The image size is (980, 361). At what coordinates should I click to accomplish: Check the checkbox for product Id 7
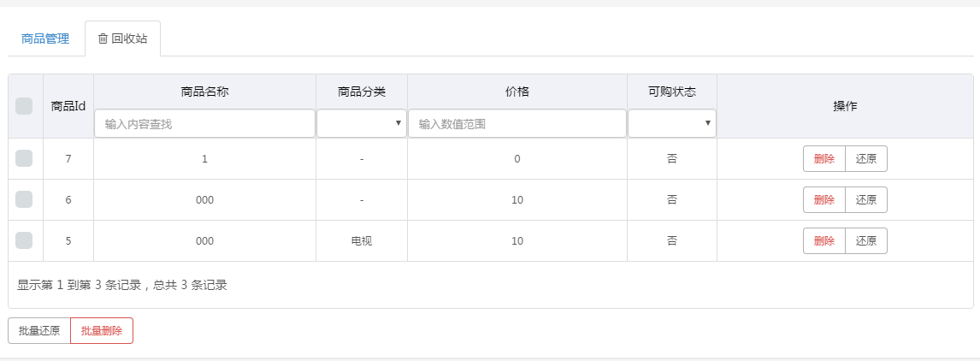pyautogui.click(x=24, y=159)
